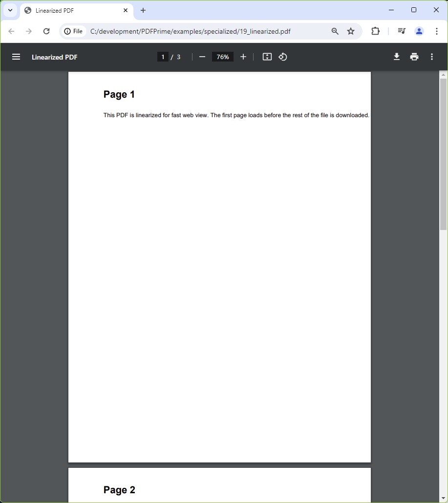Open a new tab with the plus button
The height and width of the screenshot is (503, 448).
point(143,10)
